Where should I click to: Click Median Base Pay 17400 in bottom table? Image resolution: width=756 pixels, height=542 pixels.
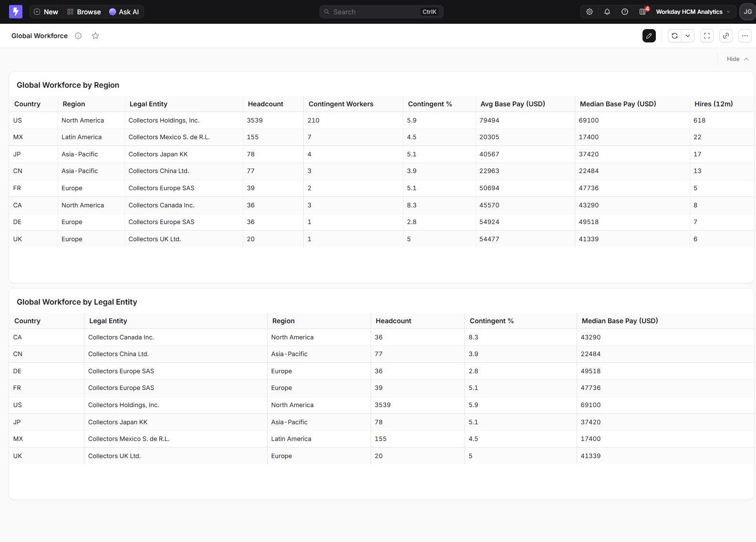coord(590,439)
